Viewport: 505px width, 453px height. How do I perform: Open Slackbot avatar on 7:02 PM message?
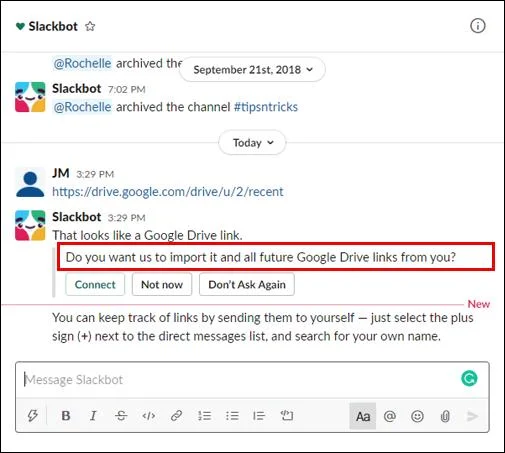point(30,97)
